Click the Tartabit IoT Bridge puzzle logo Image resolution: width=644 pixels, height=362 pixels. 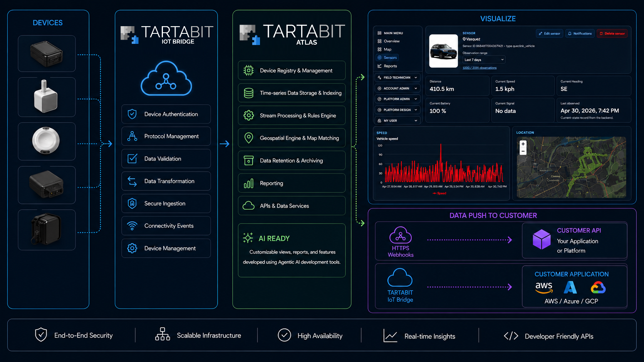click(x=130, y=35)
